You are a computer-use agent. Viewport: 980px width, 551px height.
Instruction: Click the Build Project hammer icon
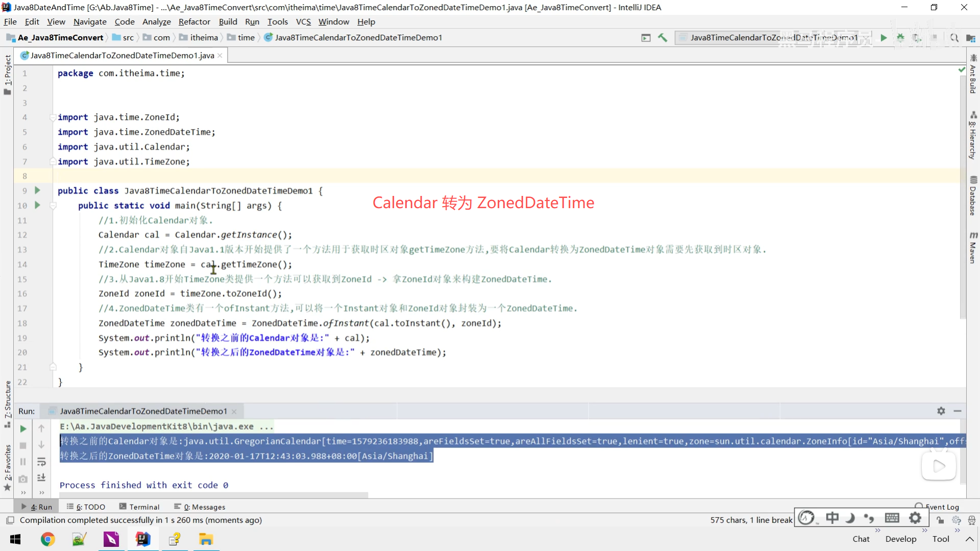point(663,38)
